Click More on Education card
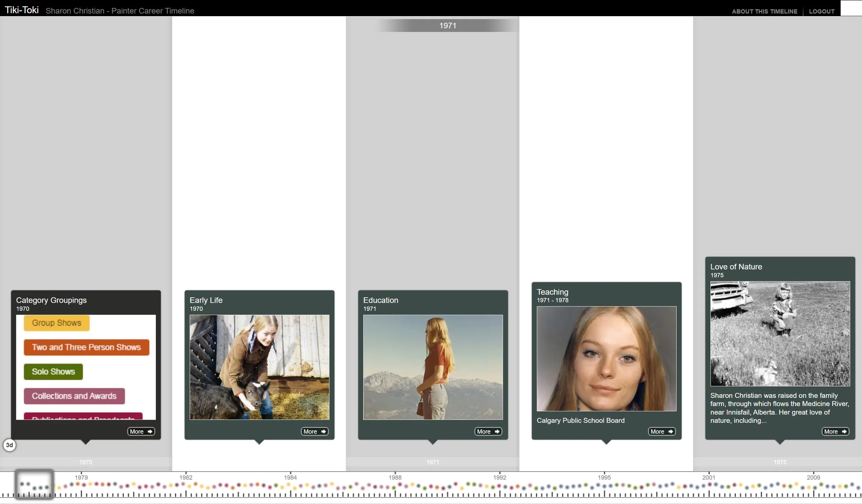Image resolution: width=862 pixels, height=504 pixels. tap(488, 431)
